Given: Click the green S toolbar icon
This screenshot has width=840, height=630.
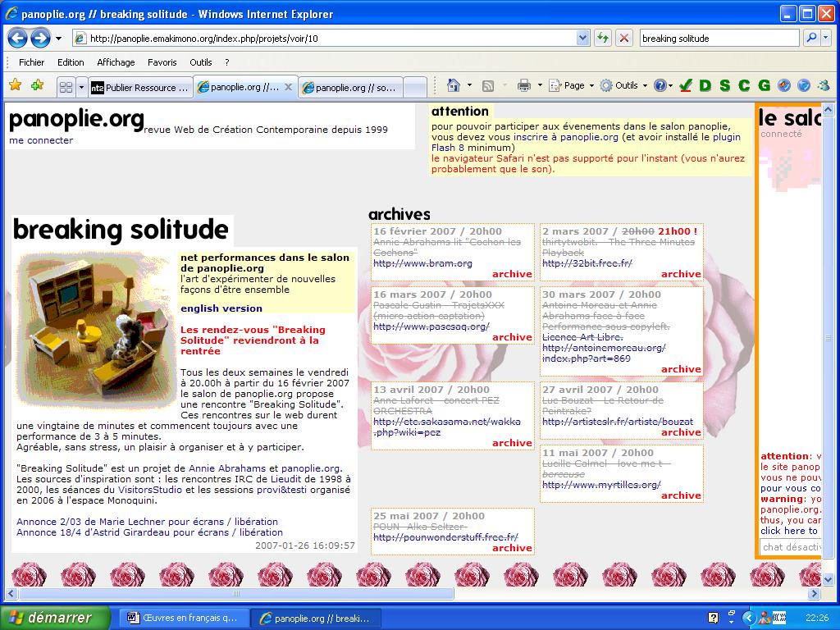Looking at the screenshot, I should tap(725, 85).
